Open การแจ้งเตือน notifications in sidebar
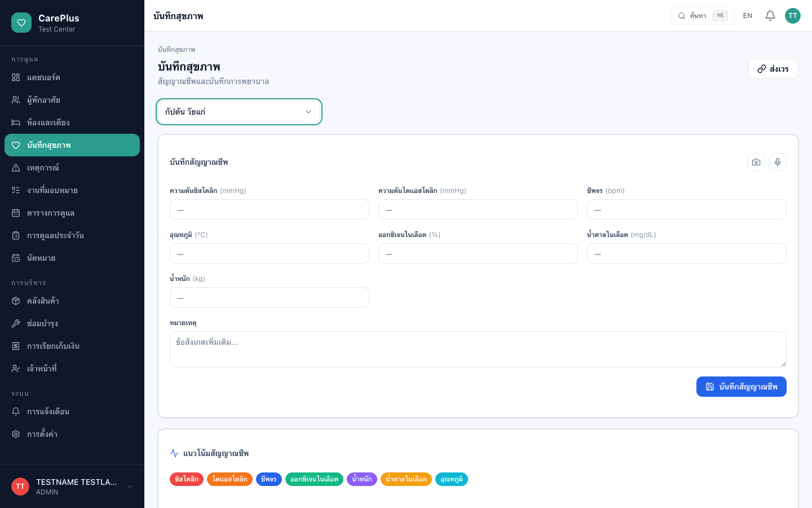This screenshot has height=508, width=812. 72,411
